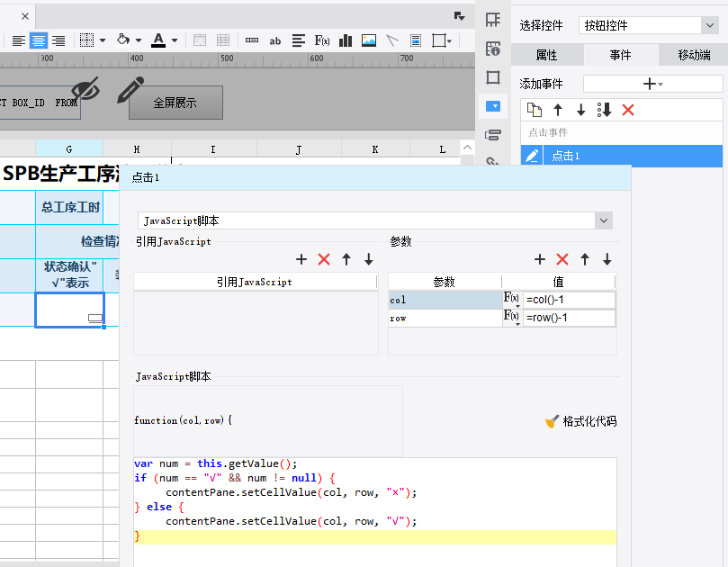The image size is (728, 567).
Task: Add referenced JavaScript plus icon
Action: pyautogui.click(x=301, y=259)
